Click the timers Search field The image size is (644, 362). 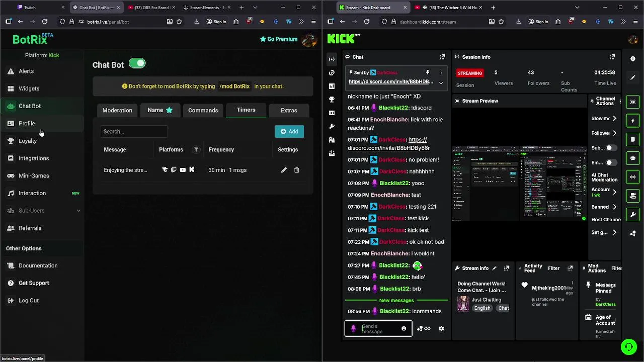[134, 132]
